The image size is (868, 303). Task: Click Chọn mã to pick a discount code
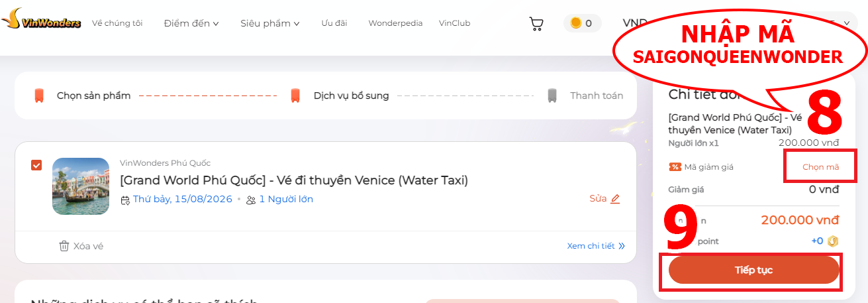pyautogui.click(x=820, y=167)
